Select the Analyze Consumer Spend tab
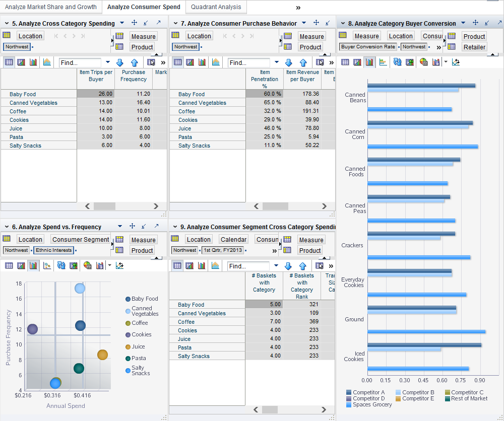The width and height of the screenshot is (504, 421). click(x=144, y=7)
